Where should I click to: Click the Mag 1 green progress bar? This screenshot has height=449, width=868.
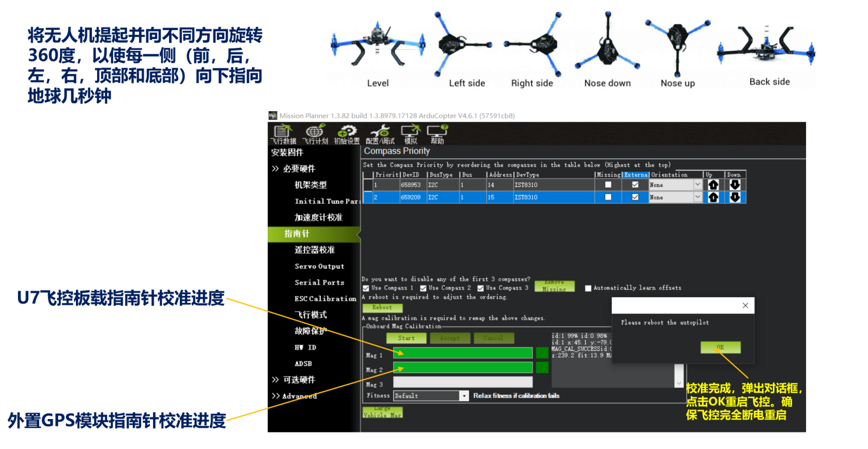point(462,353)
